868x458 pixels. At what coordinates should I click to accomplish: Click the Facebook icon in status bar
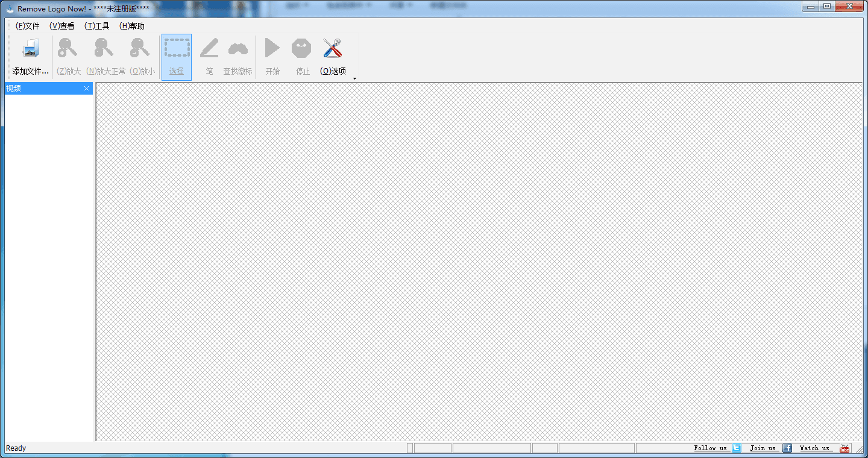[787, 448]
